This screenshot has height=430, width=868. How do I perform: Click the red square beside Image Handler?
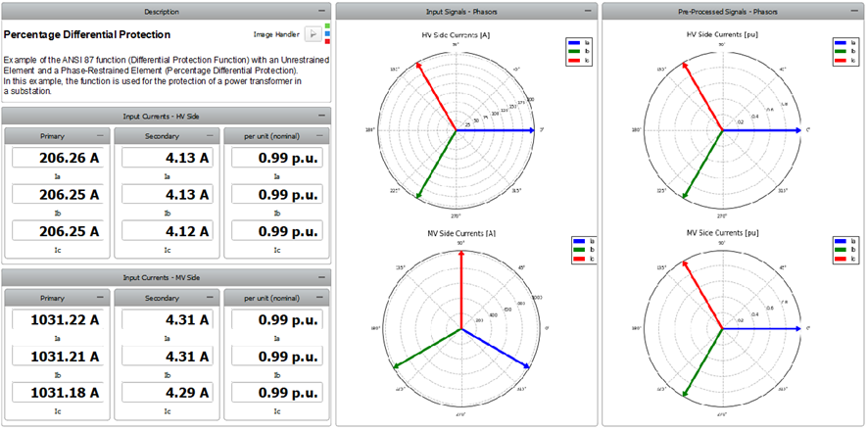(327, 42)
